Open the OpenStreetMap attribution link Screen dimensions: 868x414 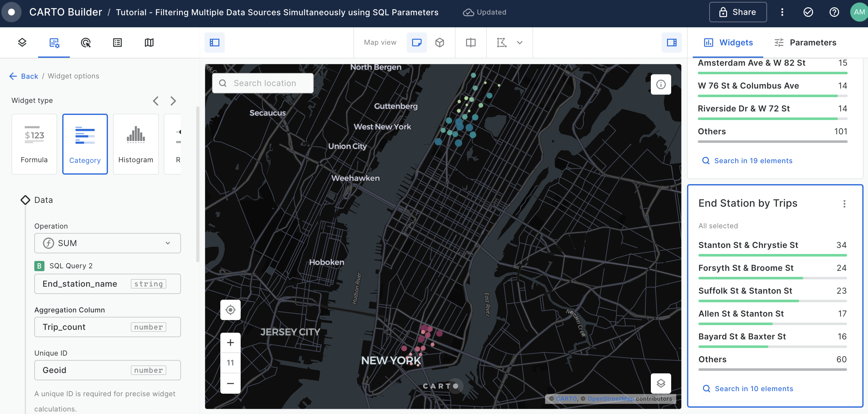tap(610, 398)
